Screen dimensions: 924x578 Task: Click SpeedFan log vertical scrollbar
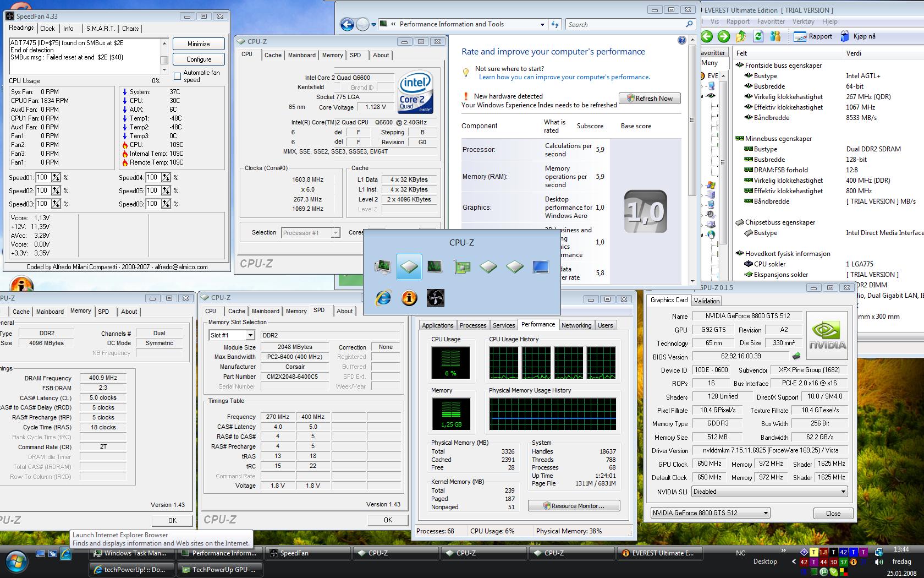164,56
